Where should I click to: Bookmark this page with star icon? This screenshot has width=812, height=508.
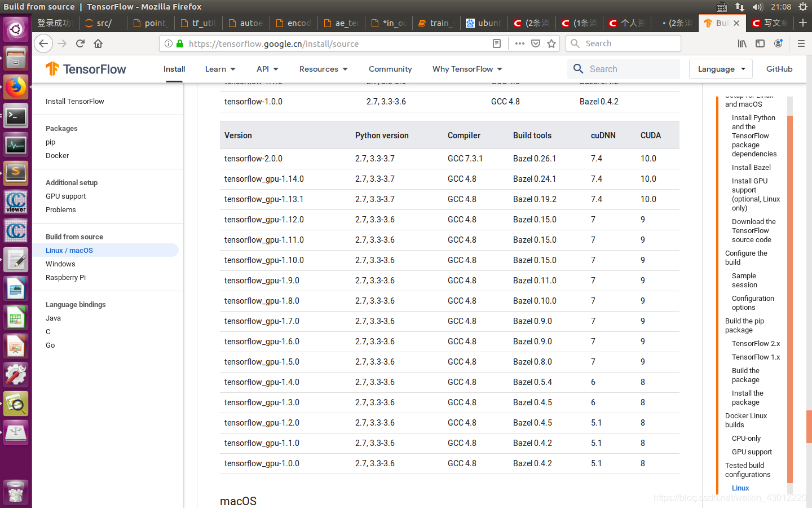click(x=551, y=43)
